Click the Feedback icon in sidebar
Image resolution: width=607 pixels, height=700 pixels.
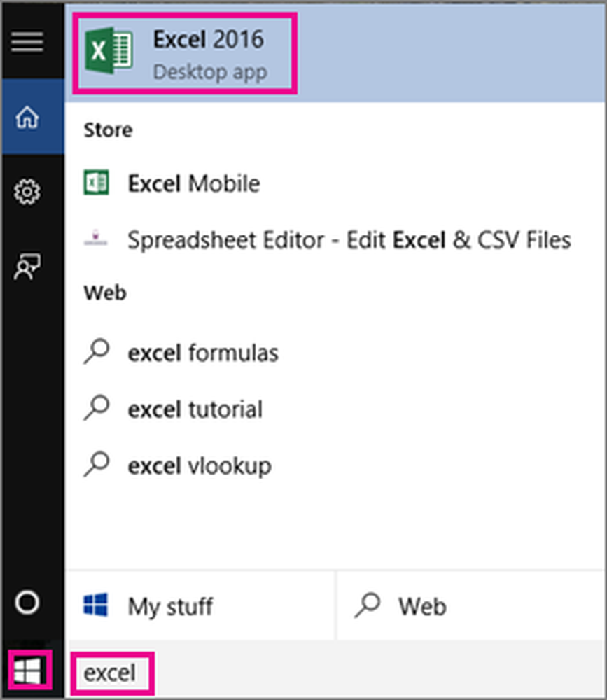click(x=27, y=267)
